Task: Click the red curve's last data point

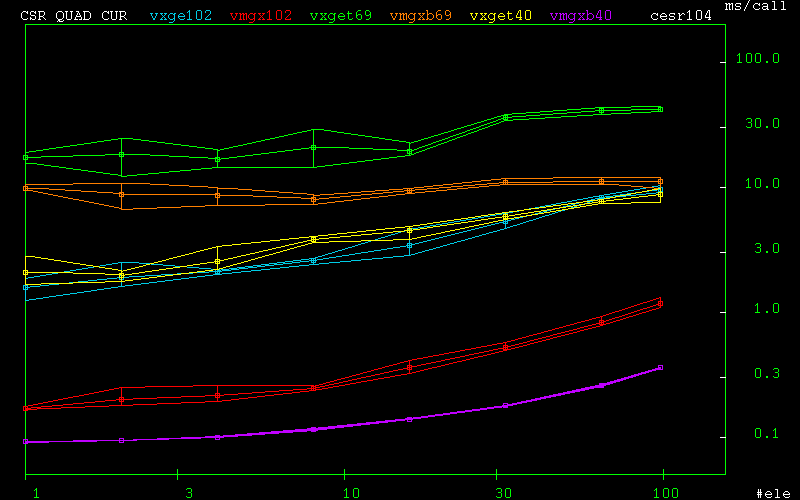Action: click(660, 304)
